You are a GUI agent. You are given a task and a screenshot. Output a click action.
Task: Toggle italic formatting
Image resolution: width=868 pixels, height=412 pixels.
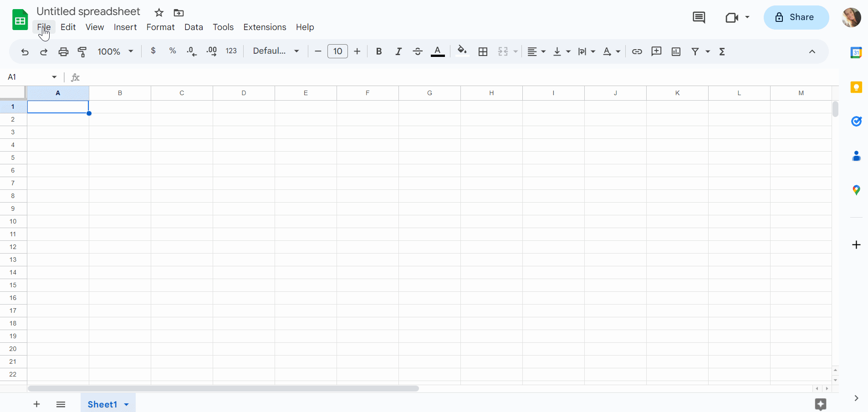pyautogui.click(x=398, y=51)
